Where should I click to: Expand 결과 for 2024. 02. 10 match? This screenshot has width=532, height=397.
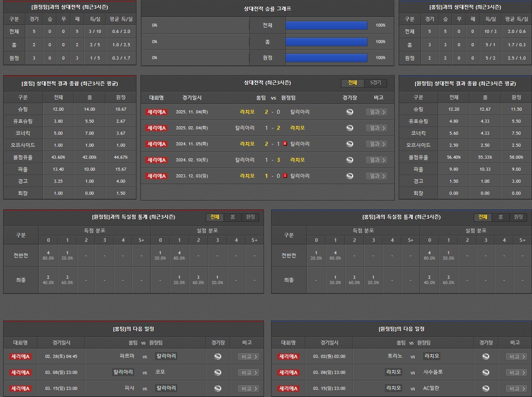[376, 160]
